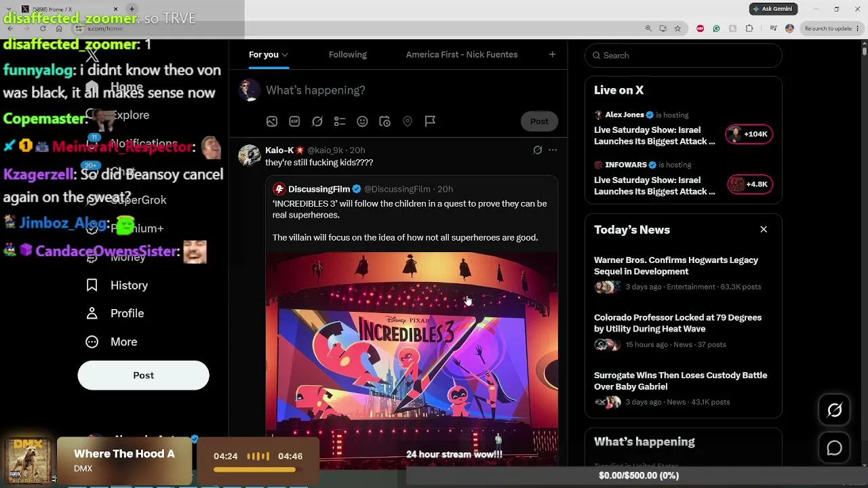The image size is (868, 488).
Task: Open the DiscussingFilm profile link
Action: 319,189
